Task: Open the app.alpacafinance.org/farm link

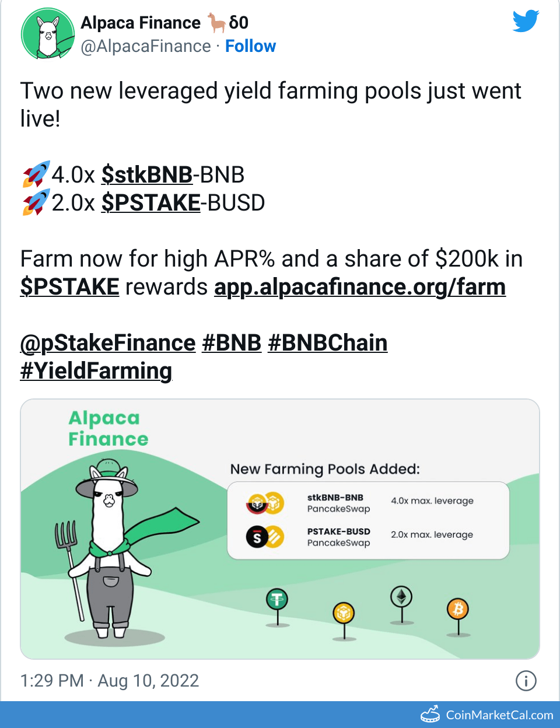Action: point(359,287)
